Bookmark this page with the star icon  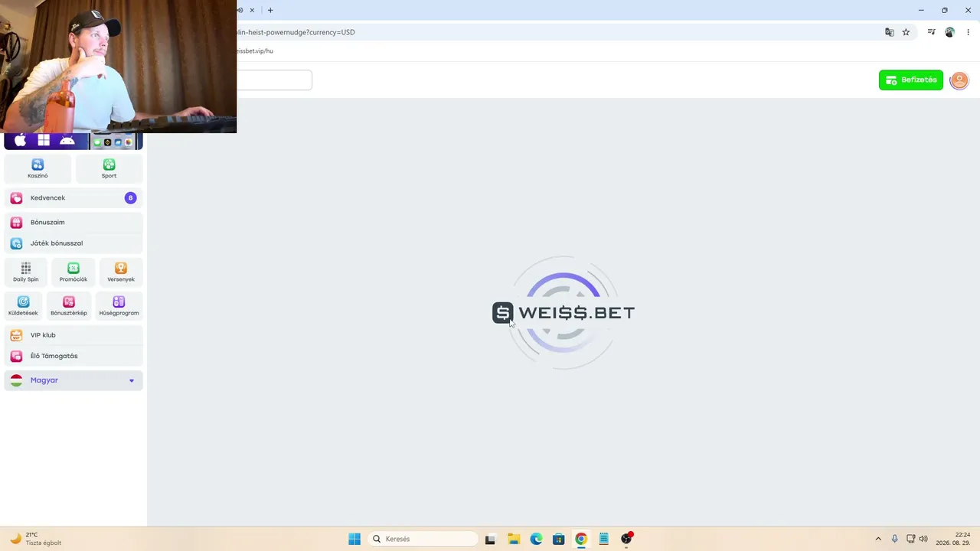(906, 32)
